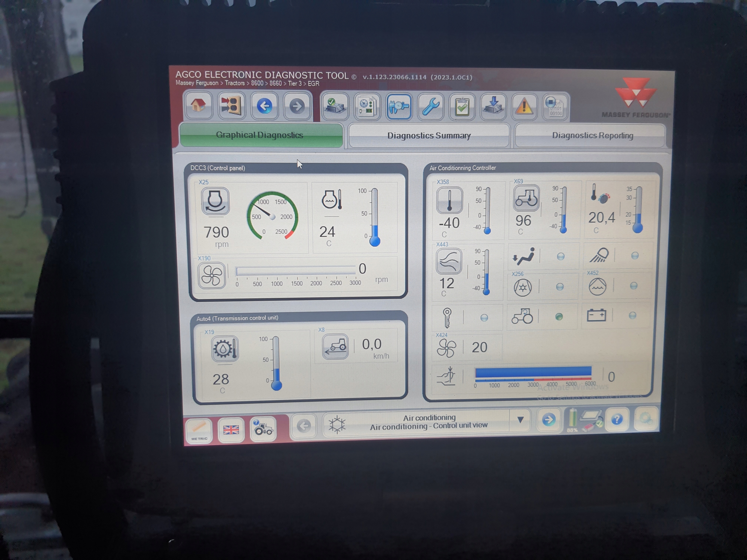Click the X190 fan rpm bar gauge

296,271
